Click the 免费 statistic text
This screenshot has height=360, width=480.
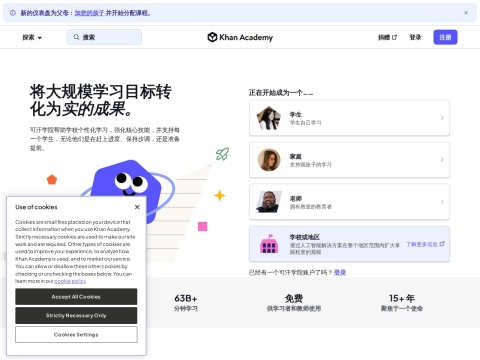coord(294,298)
